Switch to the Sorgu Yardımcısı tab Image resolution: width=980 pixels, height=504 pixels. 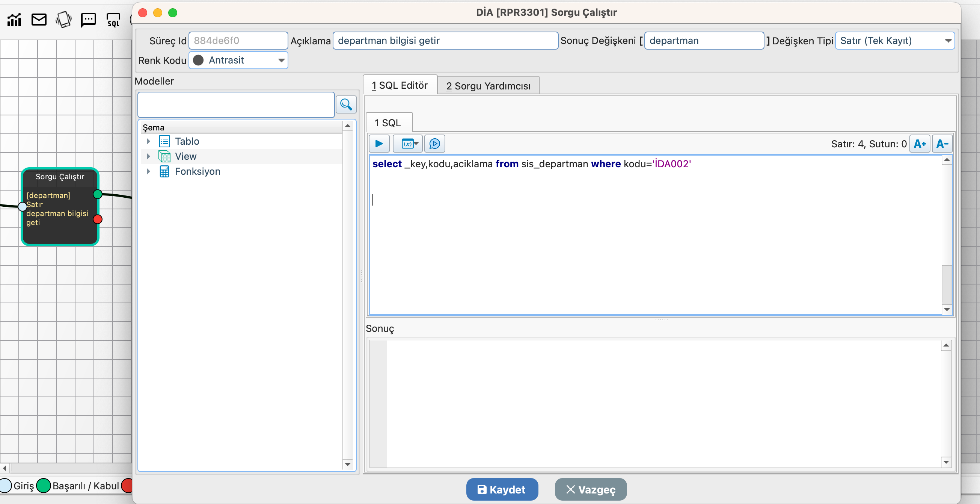488,86
